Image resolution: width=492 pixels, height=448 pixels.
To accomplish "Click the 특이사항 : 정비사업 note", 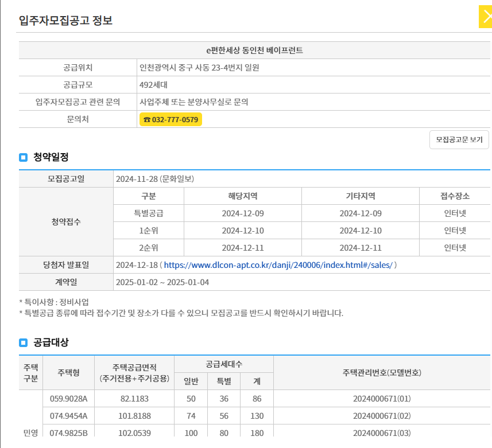I will [54, 302].
